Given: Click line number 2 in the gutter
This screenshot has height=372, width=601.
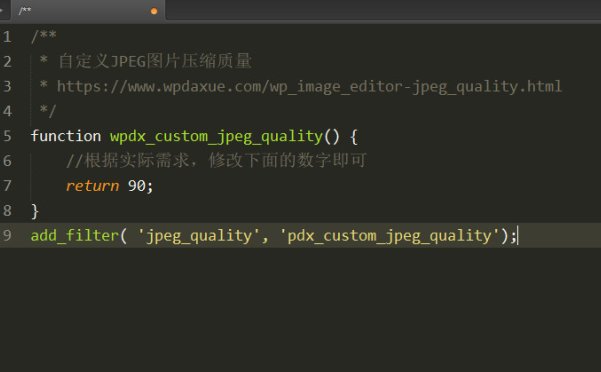Looking at the screenshot, I should [x=7, y=62].
